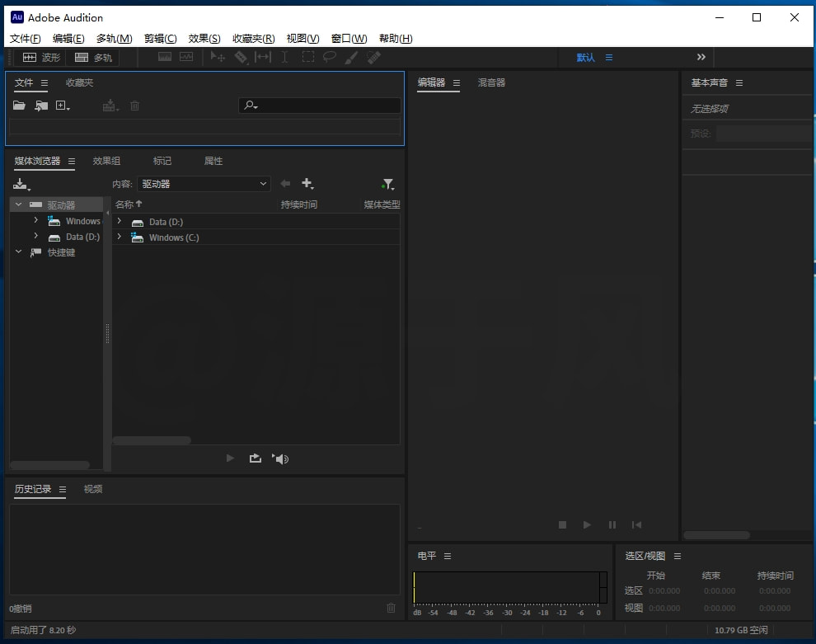
Task: Open the 内容 驱动器 dropdown
Action: point(204,184)
